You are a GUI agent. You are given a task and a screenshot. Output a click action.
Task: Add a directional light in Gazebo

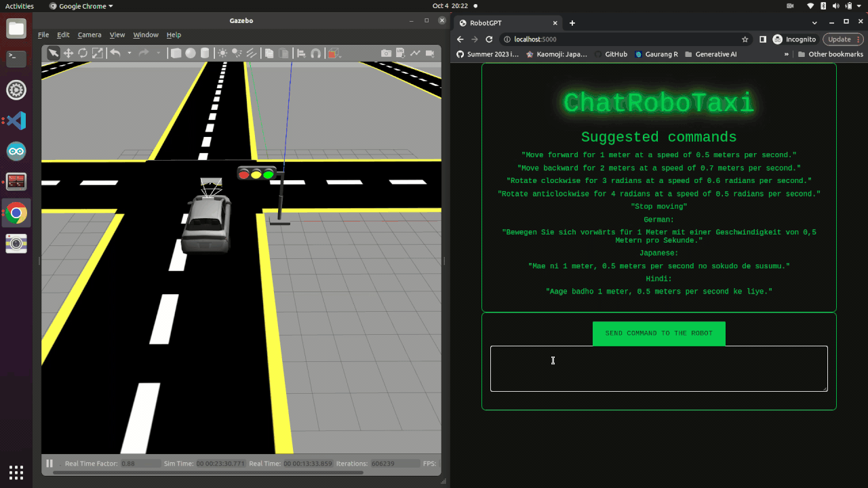(x=252, y=54)
